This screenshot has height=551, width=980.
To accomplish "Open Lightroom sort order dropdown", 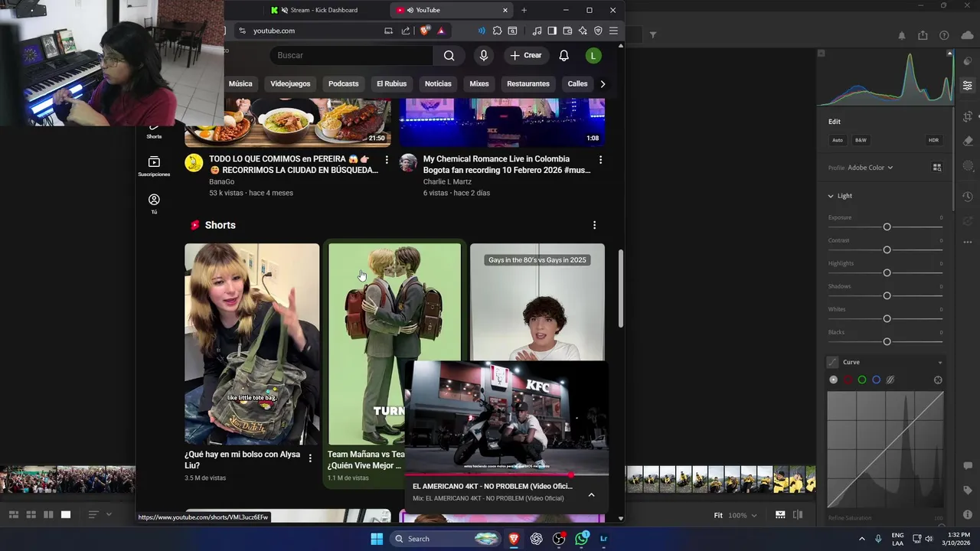I will [x=100, y=515].
